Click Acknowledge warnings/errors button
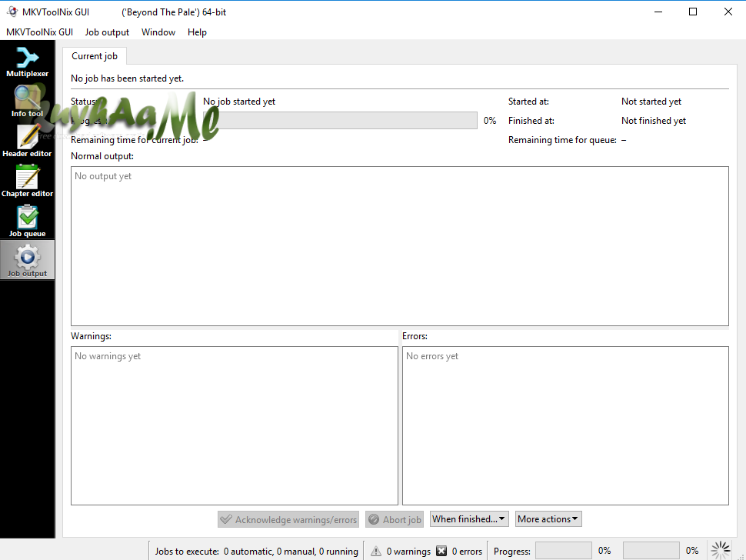This screenshot has height=560, width=746. (288, 519)
